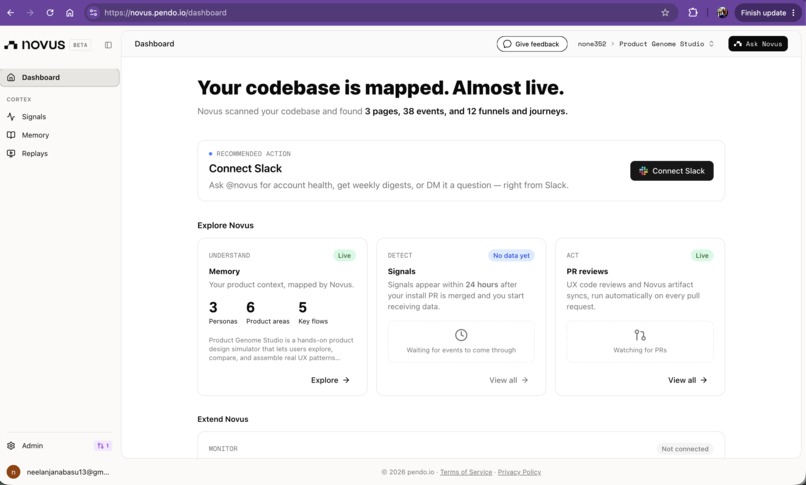Bookmark this page with the star icon

pyautogui.click(x=665, y=13)
